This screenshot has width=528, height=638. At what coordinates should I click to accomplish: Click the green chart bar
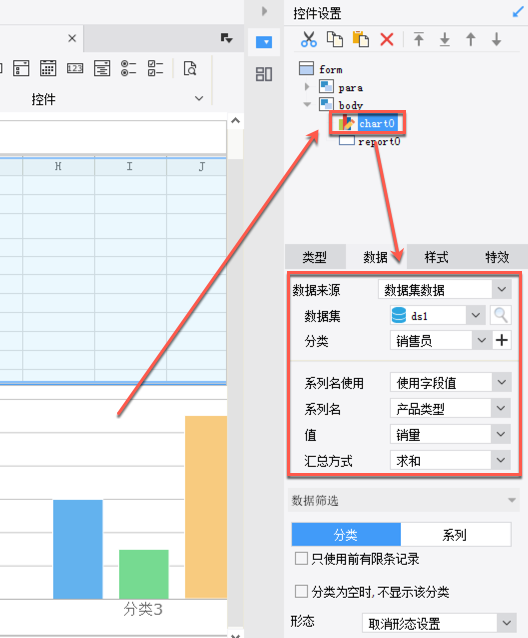click(144, 574)
